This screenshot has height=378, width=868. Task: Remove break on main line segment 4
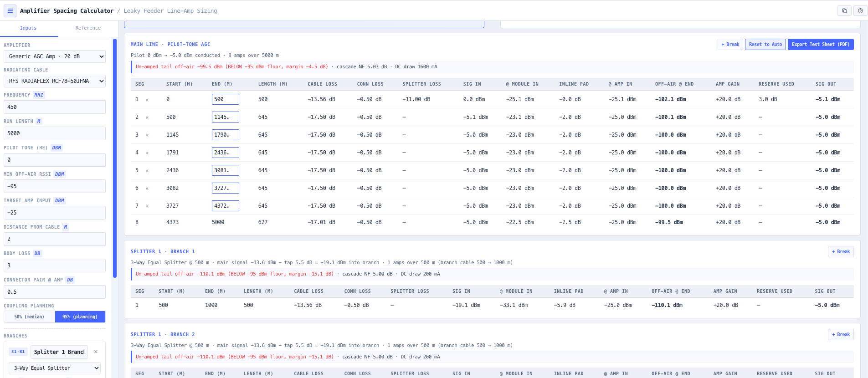[x=147, y=153]
